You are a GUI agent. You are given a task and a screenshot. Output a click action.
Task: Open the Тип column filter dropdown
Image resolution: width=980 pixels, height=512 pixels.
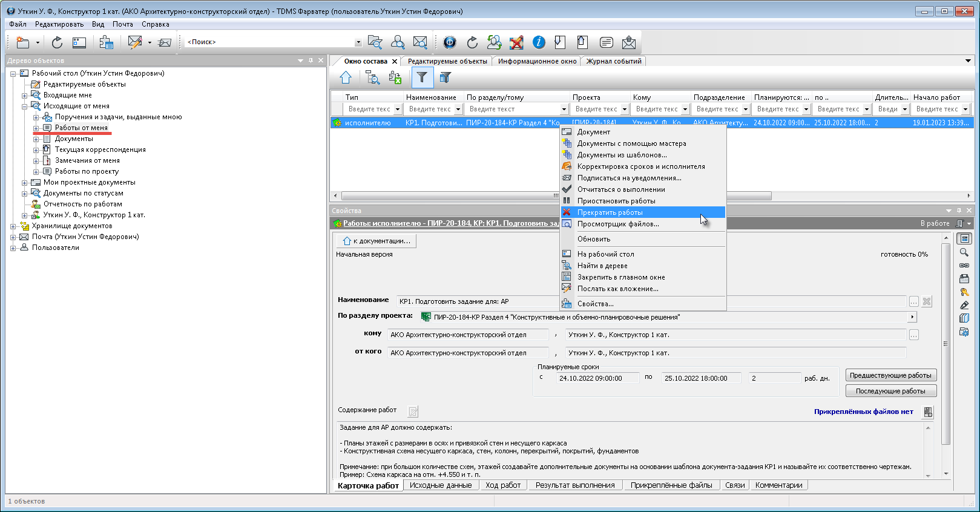pos(398,110)
